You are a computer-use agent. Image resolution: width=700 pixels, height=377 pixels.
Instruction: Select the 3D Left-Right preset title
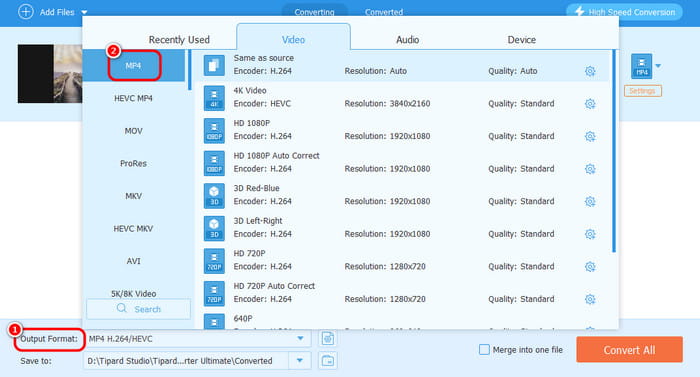(x=258, y=221)
